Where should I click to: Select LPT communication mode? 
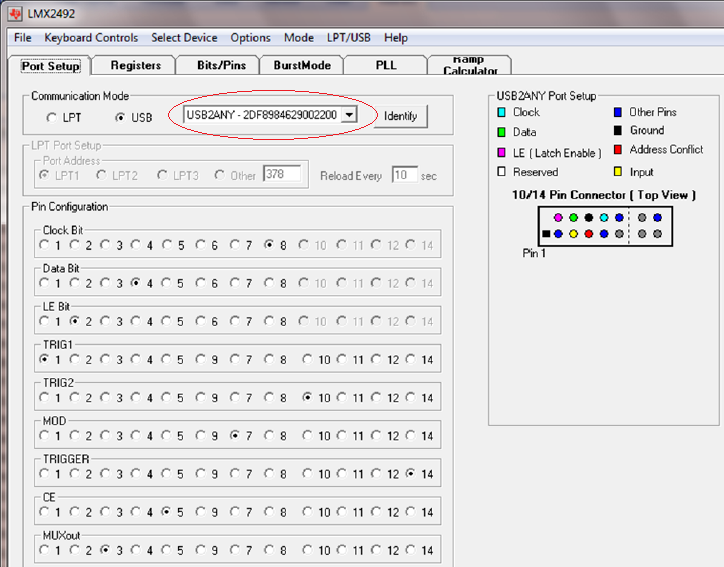pos(64,118)
